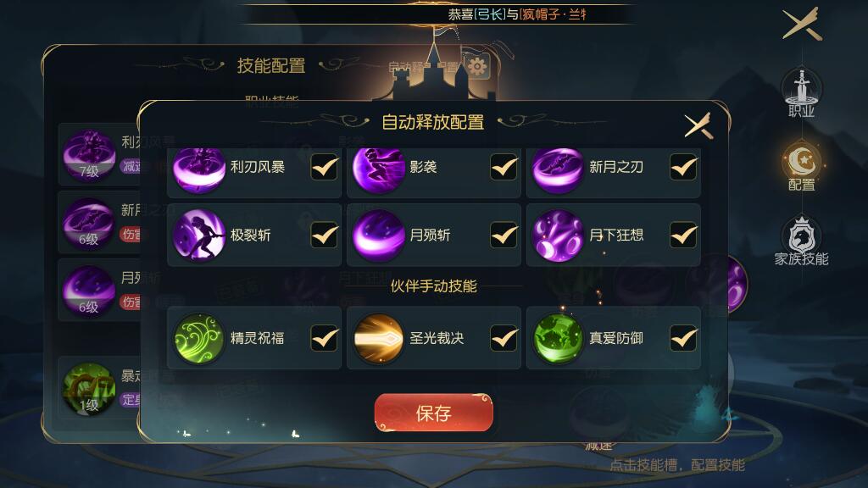Toggle the 影袭 auto-release checkbox
Viewport: 868px width, 488px height.
pos(504,167)
